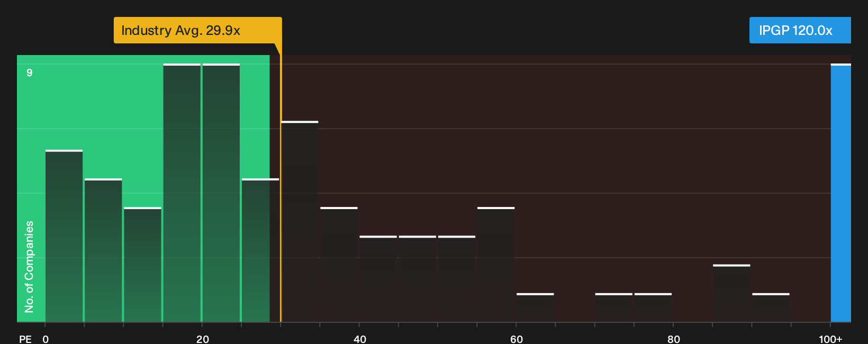Image resolution: width=868 pixels, height=344 pixels.
Task: Select the histogram bar for PE 25-30
Action: pyautogui.click(x=260, y=250)
